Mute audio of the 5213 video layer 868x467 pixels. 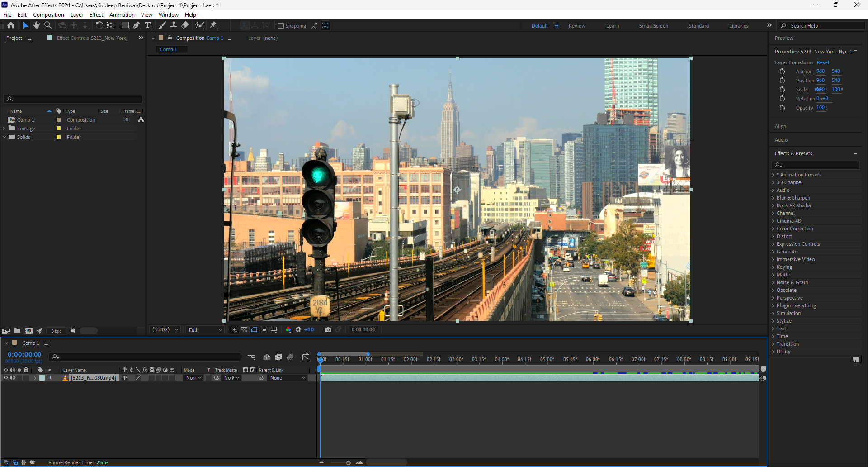coord(13,378)
